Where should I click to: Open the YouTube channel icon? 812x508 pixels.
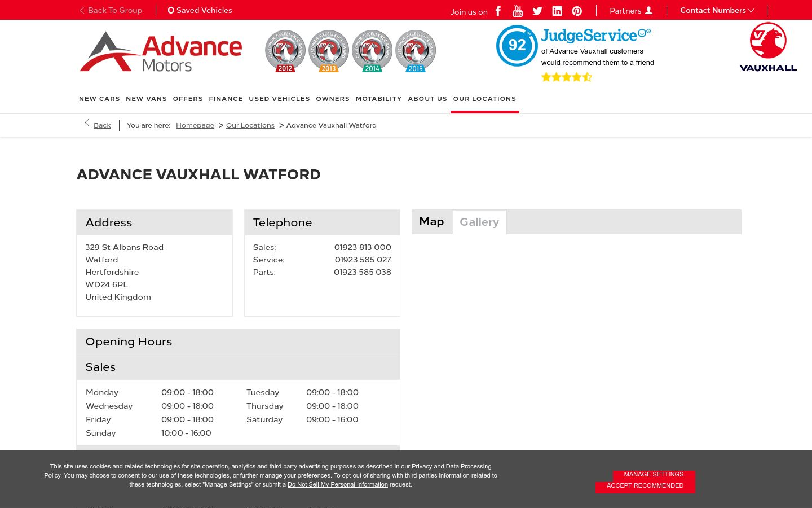[x=518, y=11]
